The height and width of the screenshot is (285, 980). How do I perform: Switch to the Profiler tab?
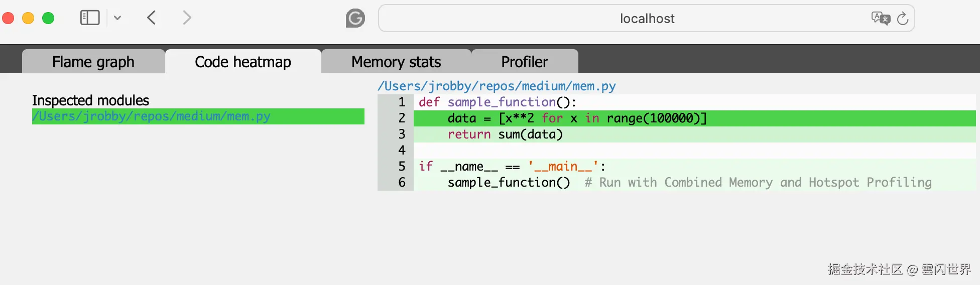point(525,62)
